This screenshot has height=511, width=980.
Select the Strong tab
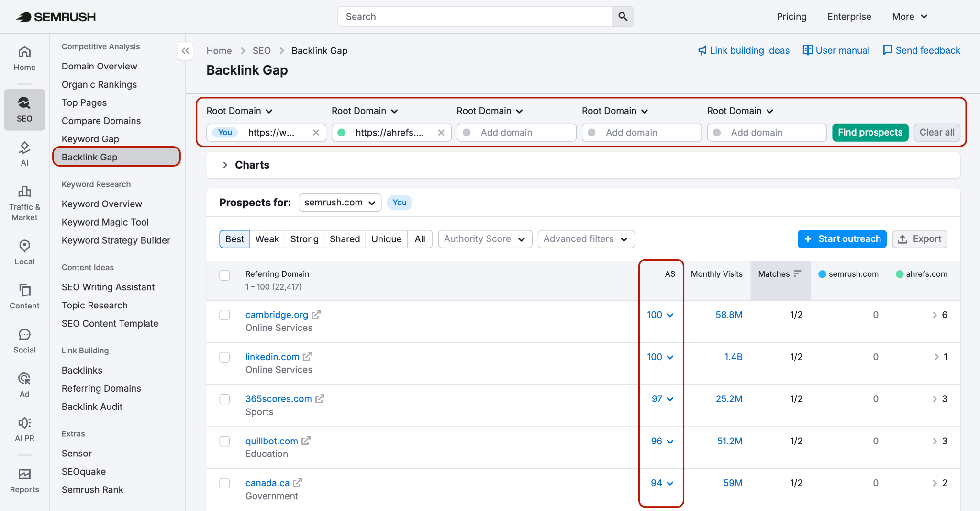pos(304,239)
